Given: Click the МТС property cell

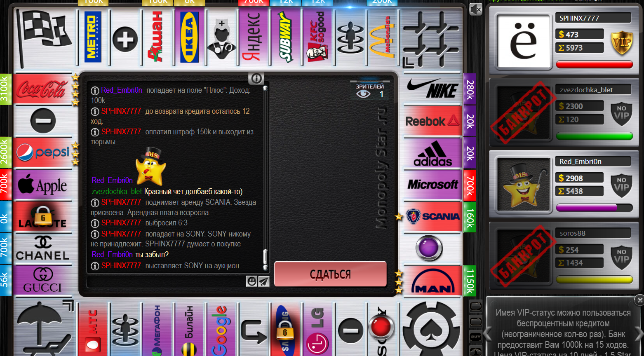Looking at the screenshot, I should [93, 329].
